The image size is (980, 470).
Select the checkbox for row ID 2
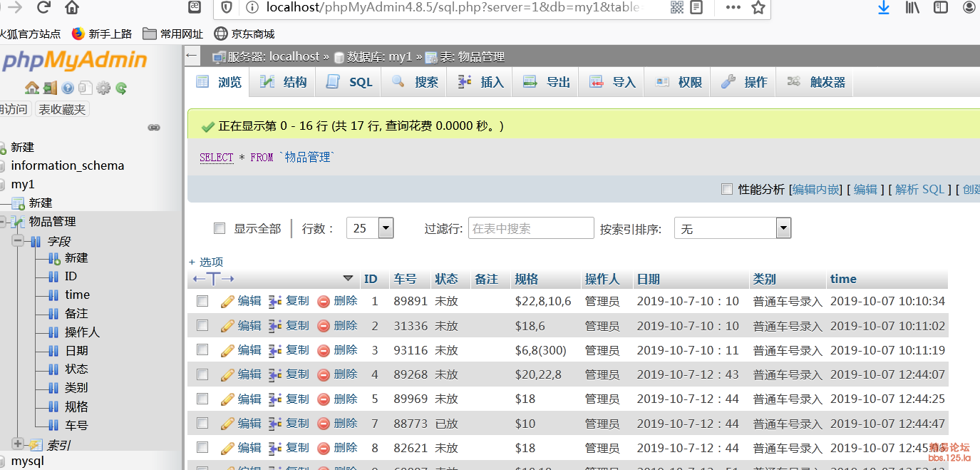pyautogui.click(x=202, y=326)
